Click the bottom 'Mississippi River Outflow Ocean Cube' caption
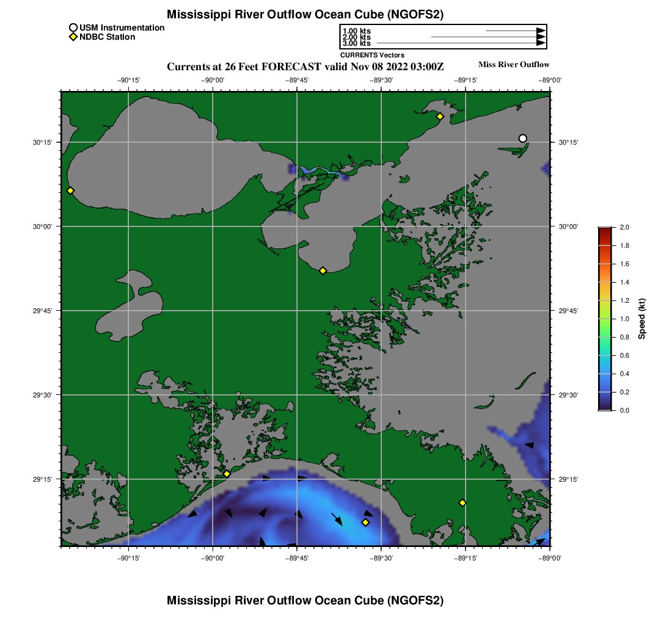The width and height of the screenshot is (672, 641). click(305, 600)
